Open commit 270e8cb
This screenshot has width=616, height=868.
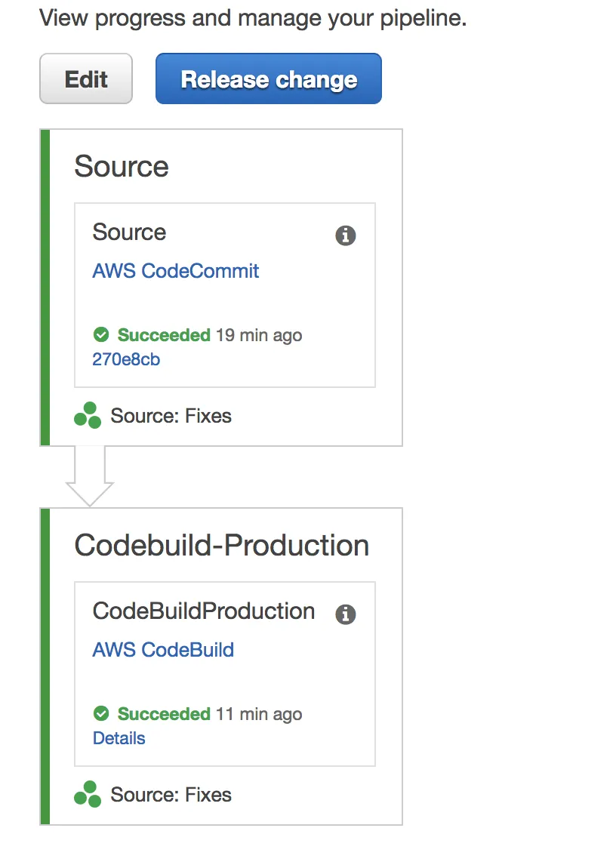tap(126, 359)
